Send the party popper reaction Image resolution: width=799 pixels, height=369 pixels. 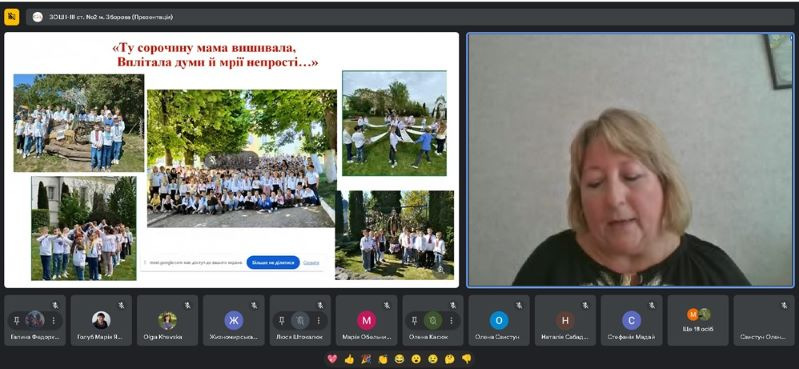pos(366,359)
